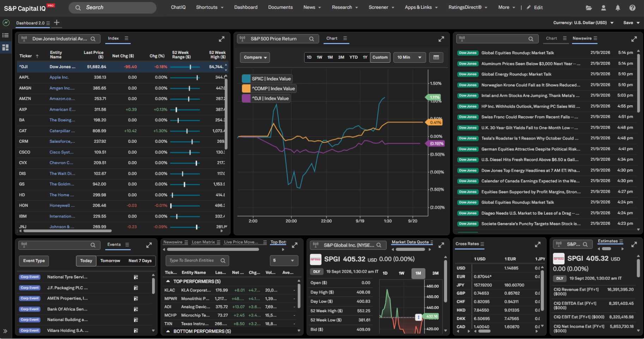Click search icon in S&P 500 Price Return field

(312, 39)
